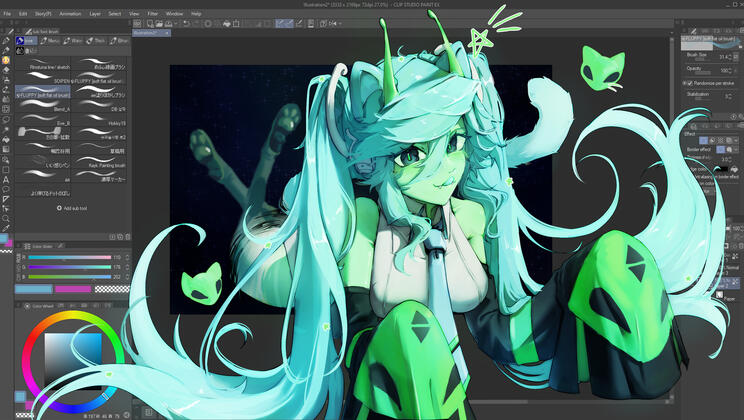This screenshot has height=420, width=744.
Task: Click the black Edge color swatch
Action: [721, 169]
